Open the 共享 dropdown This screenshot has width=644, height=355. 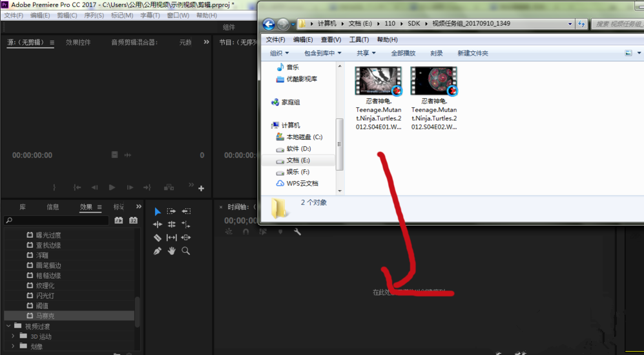coord(366,53)
